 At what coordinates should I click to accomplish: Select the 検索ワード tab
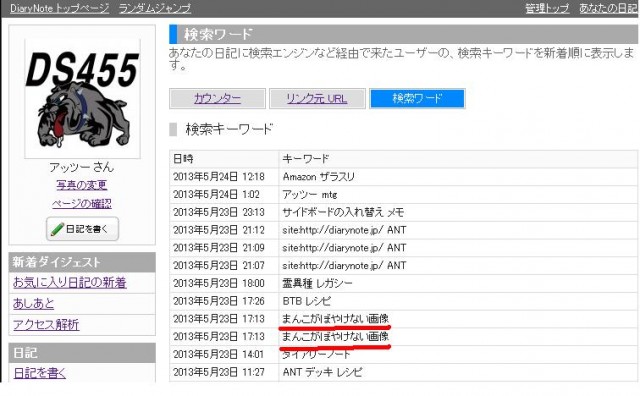(417, 98)
